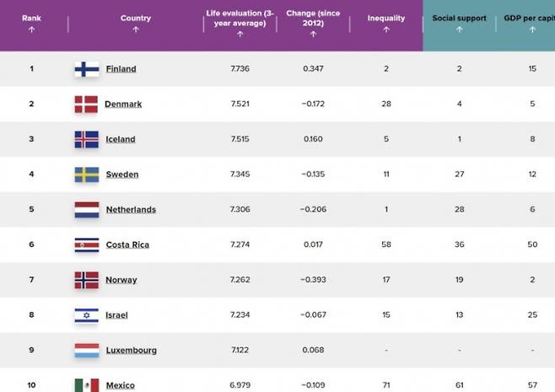This screenshot has width=555, height=392.
Task: Click the Norway flag icon
Action: point(86,280)
